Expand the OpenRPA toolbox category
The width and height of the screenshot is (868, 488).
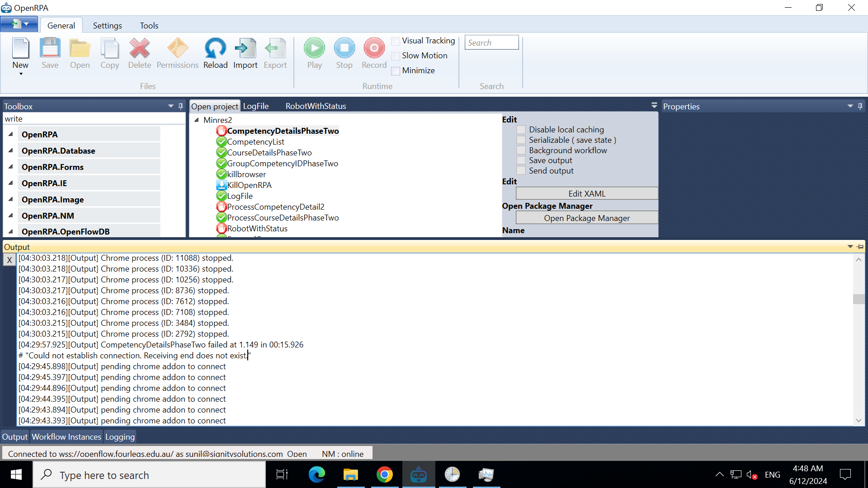(10, 134)
